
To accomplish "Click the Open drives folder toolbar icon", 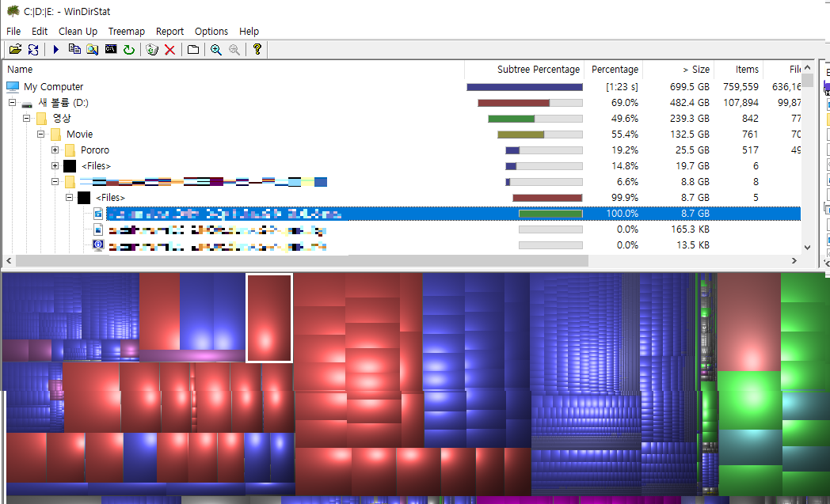I will point(15,49).
